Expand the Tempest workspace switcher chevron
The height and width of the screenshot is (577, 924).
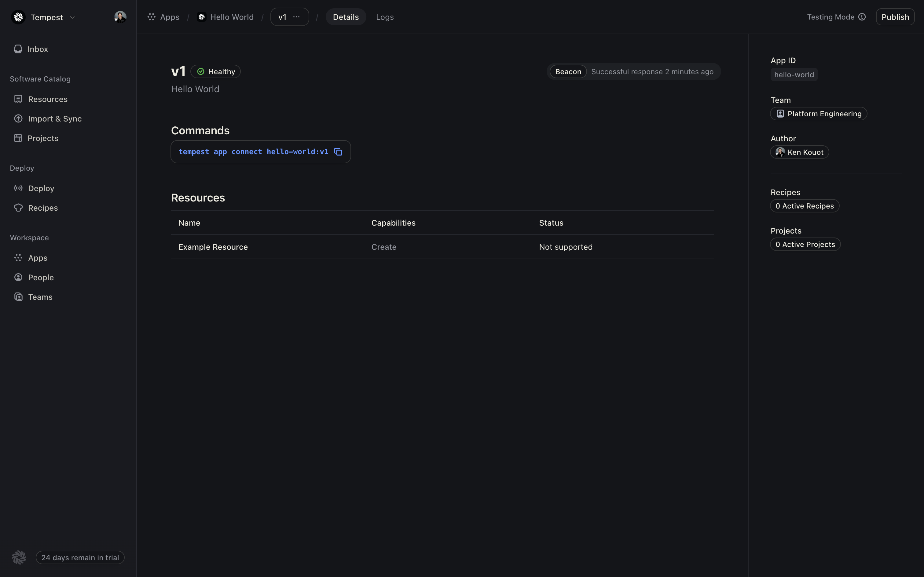pos(72,18)
